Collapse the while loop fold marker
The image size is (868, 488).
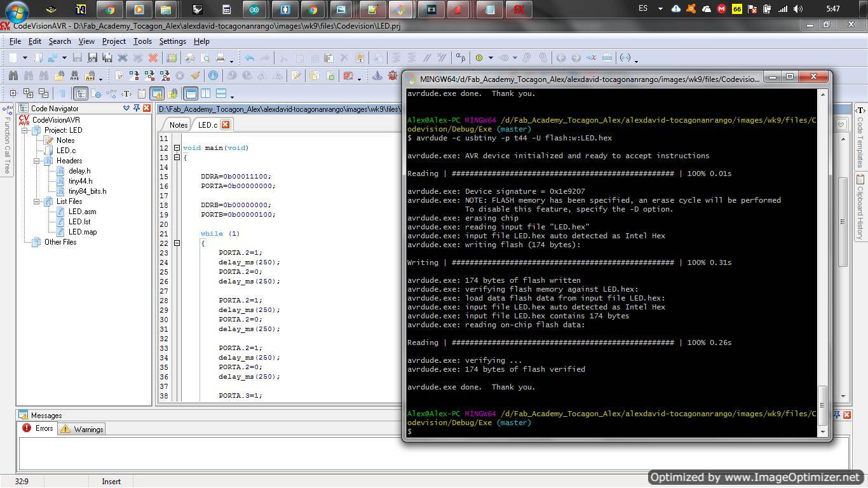tap(177, 243)
